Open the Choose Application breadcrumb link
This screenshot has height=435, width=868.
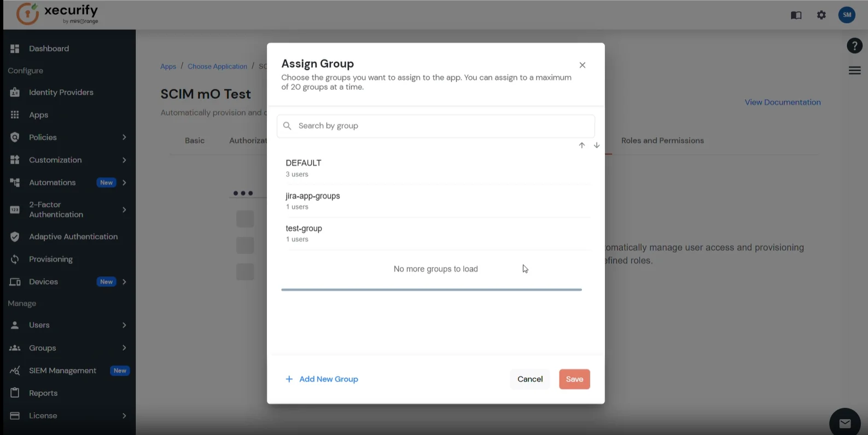point(217,66)
